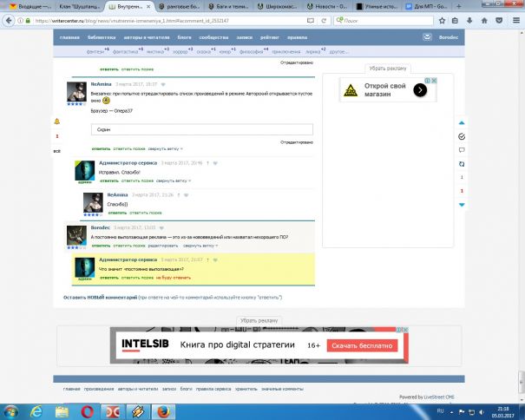Click the arrow button on store advertisement
The width and height of the screenshot is (525, 420).
(x=419, y=89)
